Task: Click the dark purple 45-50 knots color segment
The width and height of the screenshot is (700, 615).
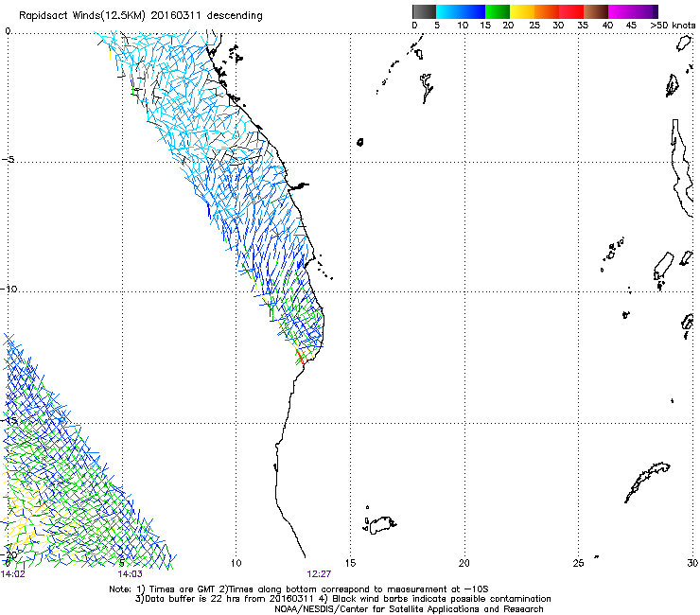Action: click(645, 11)
